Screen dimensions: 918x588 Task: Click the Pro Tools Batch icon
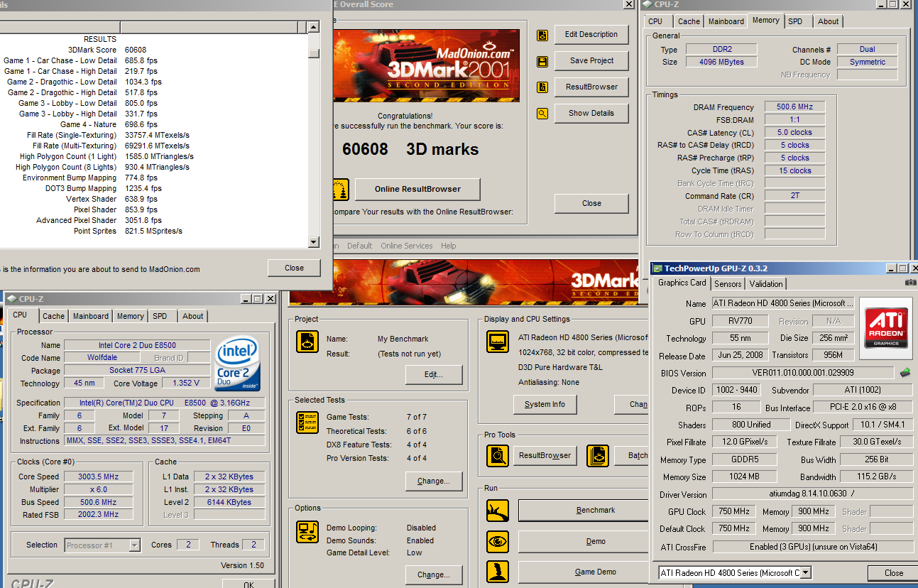click(598, 456)
